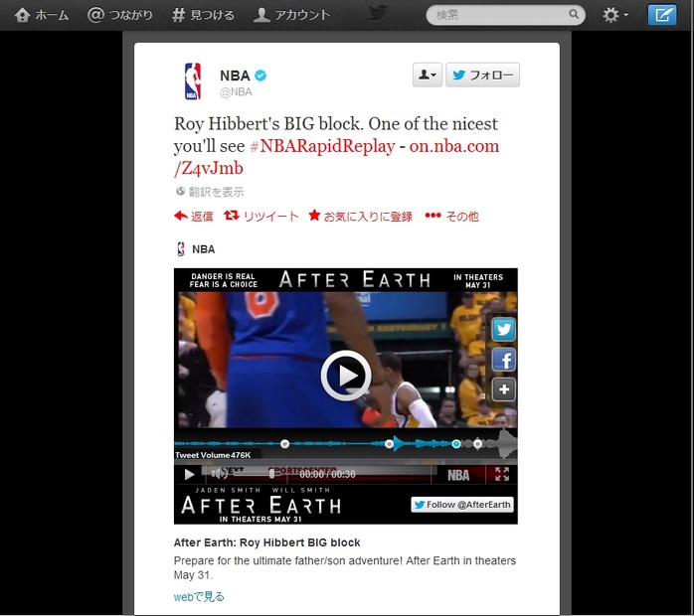The width and height of the screenshot is (694, 616).
Task: Click the blue highlighted timeline marker
Action: (456, 443)
